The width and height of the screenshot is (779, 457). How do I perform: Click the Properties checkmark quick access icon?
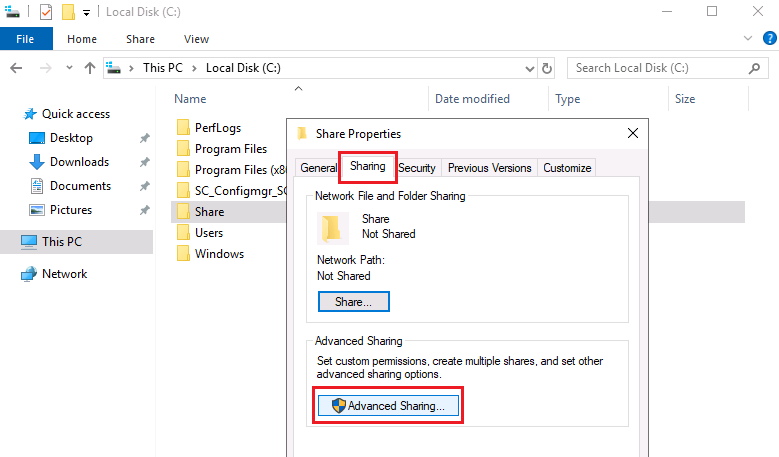[x=46, y=11]
